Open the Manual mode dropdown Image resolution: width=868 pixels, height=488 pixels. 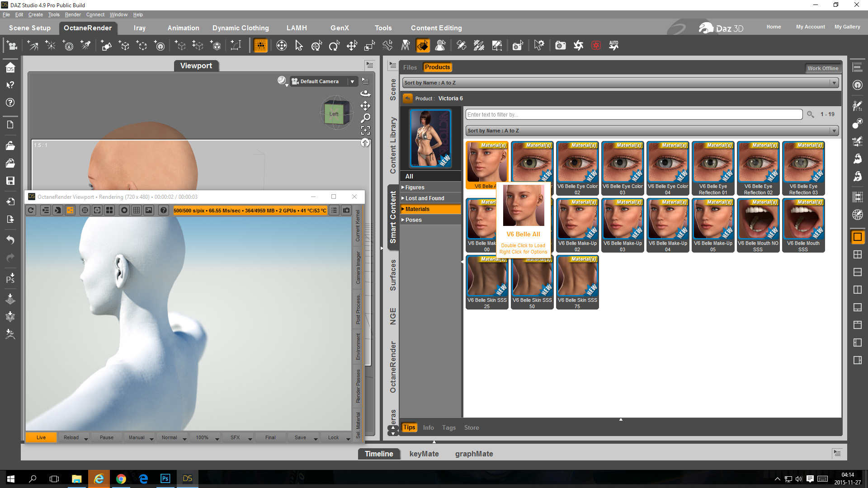click(x=140, y=437)
